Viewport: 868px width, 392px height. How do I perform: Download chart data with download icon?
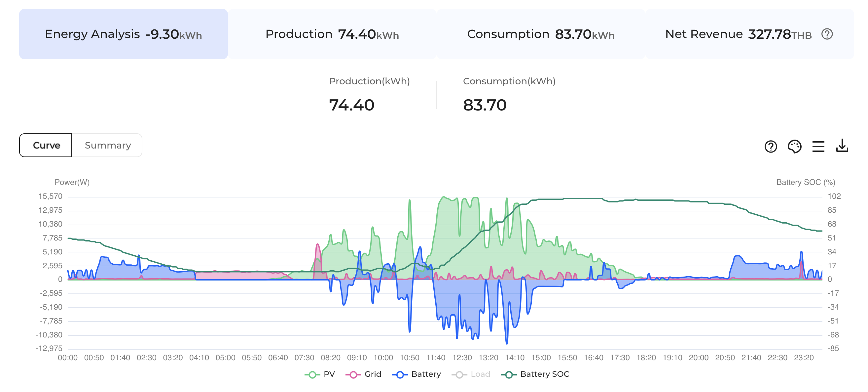point(842,146)
